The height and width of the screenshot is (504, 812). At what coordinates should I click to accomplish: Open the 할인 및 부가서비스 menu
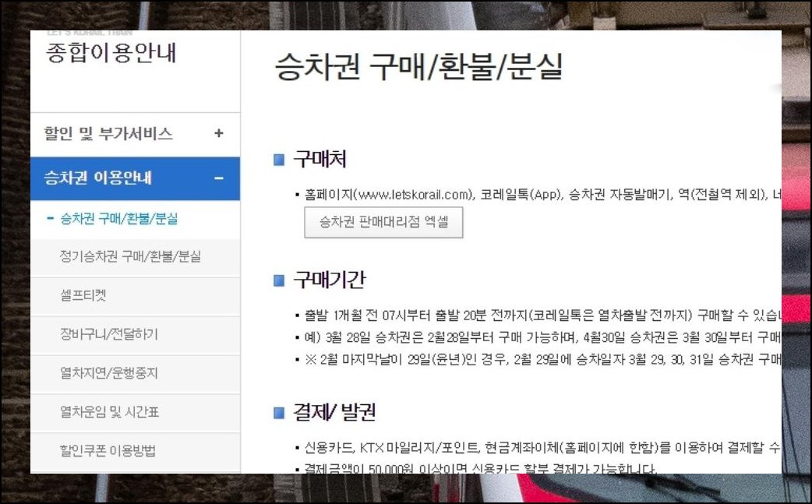pos(135,134)
